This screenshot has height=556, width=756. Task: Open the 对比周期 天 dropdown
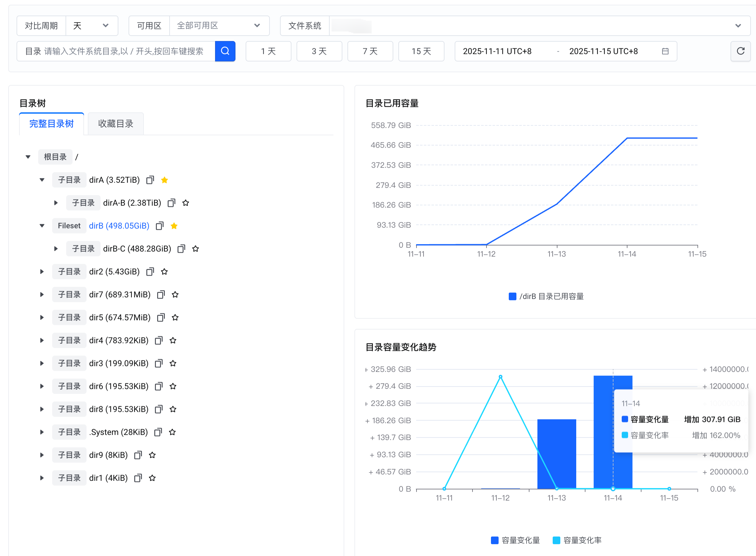(x=91, y=25)
